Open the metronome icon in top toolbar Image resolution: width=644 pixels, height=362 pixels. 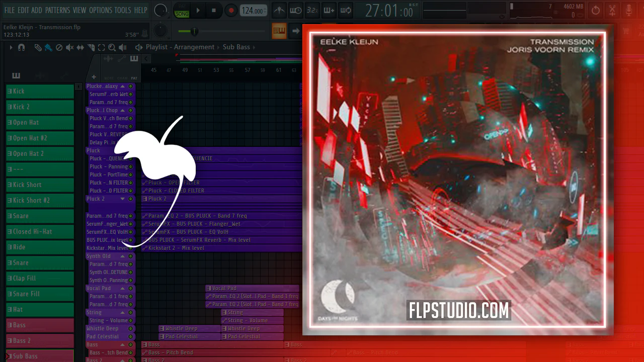click(278, 10)
